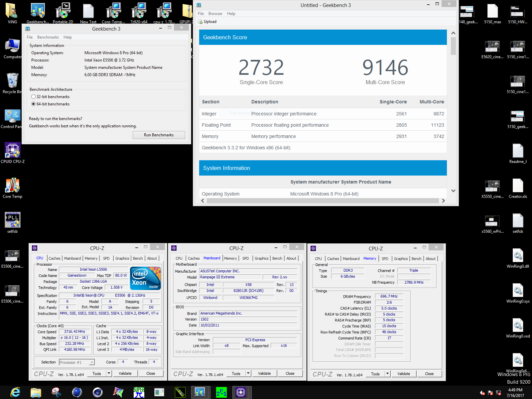
Task: Click Close in the Memory tab CPU-Z window
Action: [429, 374]
